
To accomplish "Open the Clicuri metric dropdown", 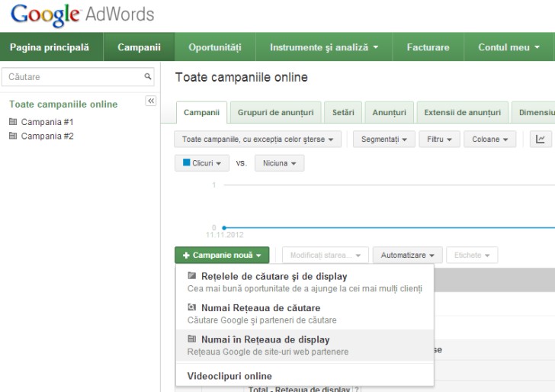I will (202, 163).
